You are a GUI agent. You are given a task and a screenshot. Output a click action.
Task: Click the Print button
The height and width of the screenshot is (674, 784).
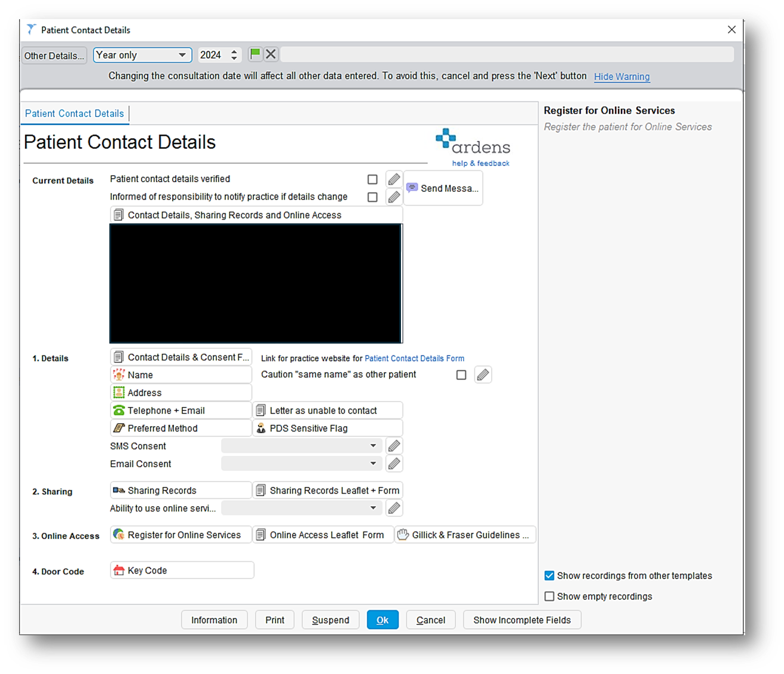click(275, 620)
